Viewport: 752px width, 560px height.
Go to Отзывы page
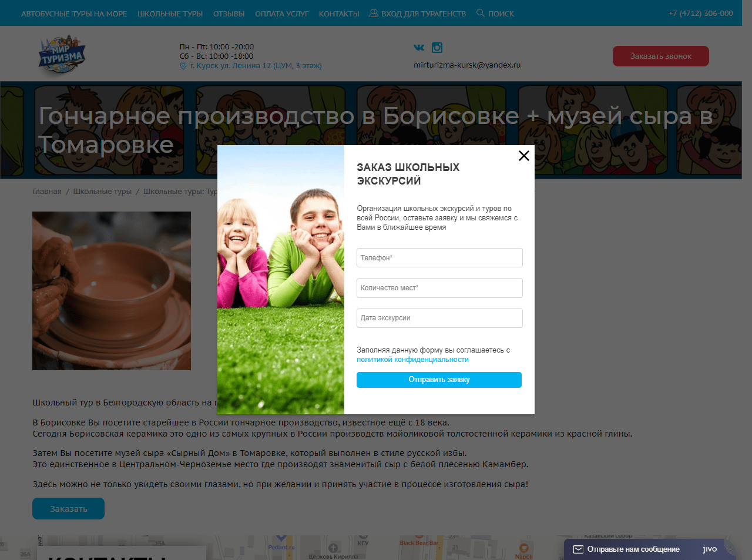[x=229, y=14]
